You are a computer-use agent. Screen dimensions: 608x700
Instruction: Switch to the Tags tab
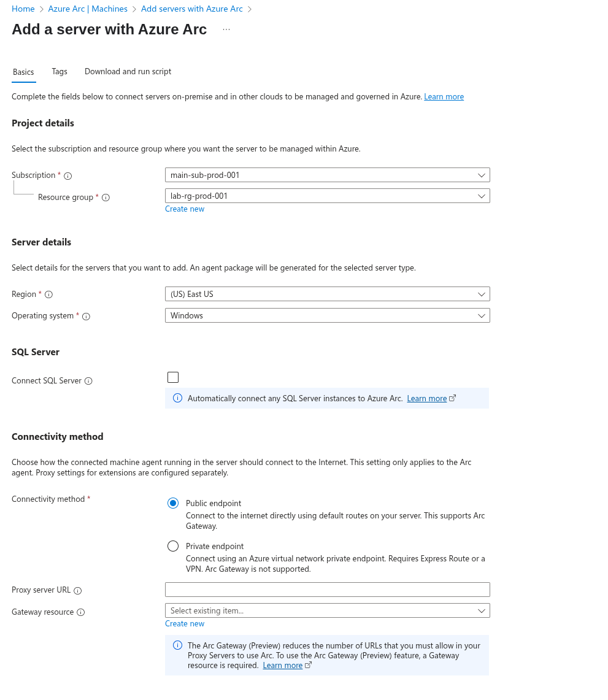[x=60, y=71]
